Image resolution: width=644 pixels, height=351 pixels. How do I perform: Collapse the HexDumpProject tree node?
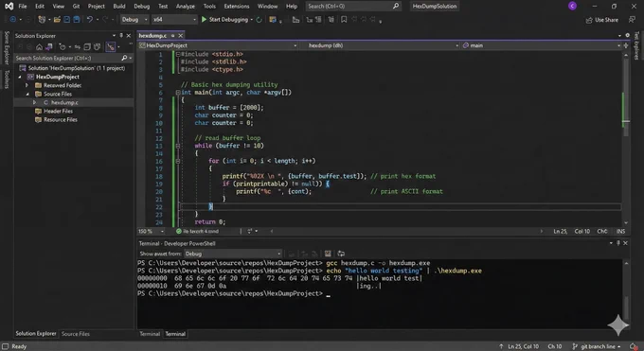tap(20, 77)
